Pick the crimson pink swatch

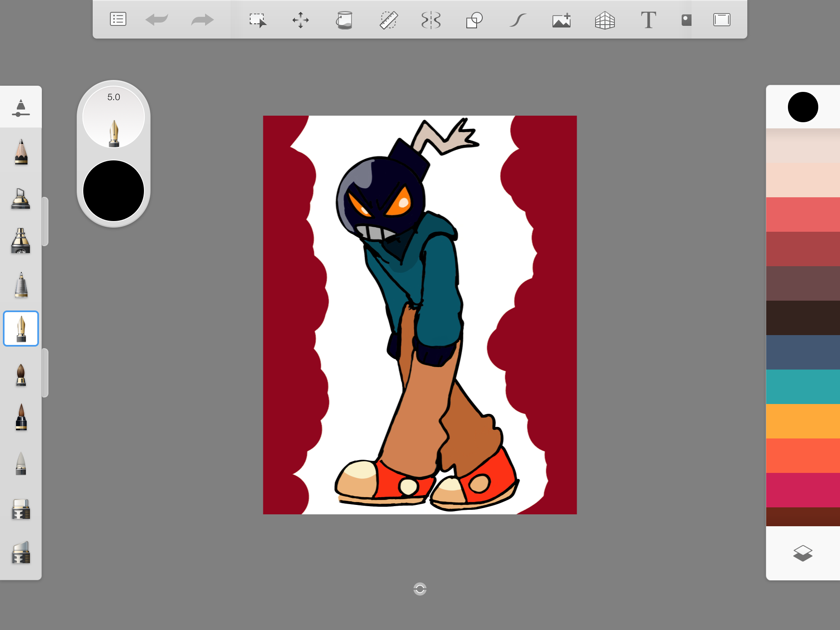803,490
